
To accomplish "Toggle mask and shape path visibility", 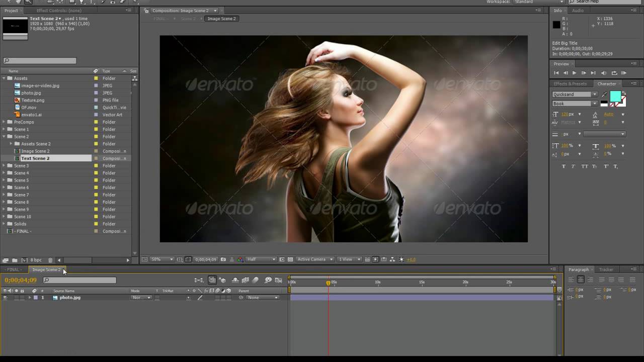I will (x=188, y=259).
